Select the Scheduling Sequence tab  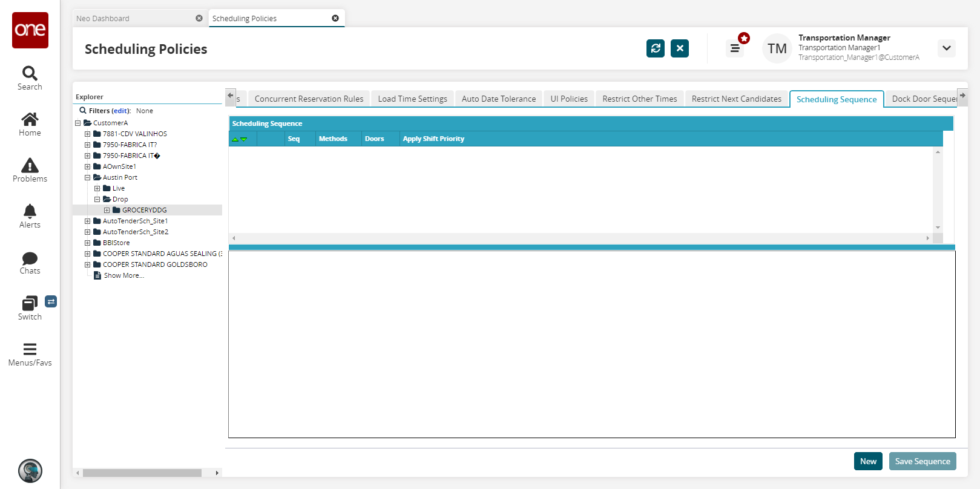coord(837,99)
